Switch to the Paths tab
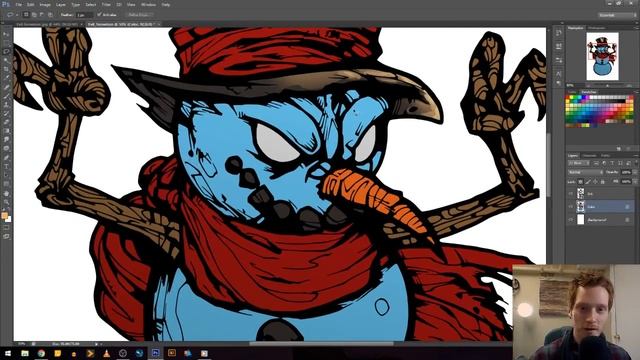Image resolution: width=640 pixels, height=360 pixels. 606,156
